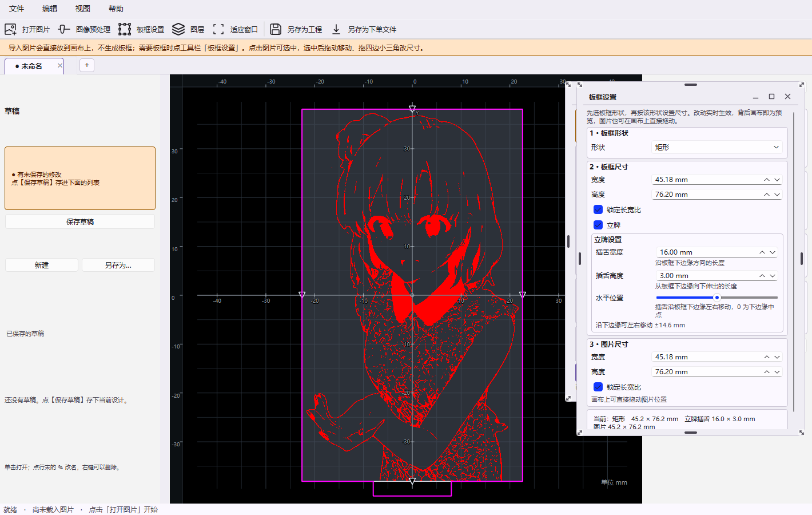This screenshot has width=812, height=515.
Task: Click the 就绪 status bar text
Action: (x=10, y=509)
